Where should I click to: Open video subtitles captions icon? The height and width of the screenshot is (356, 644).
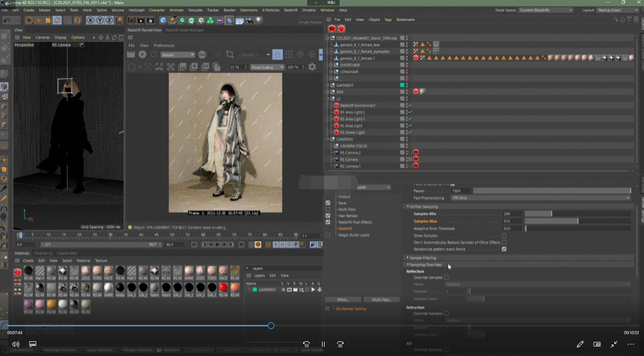(32, 344)
